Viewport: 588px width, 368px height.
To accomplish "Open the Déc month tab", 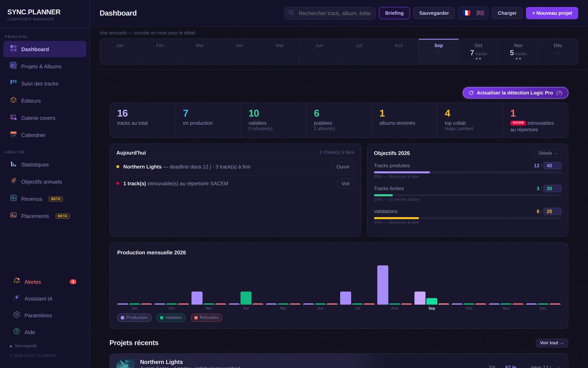I will pyautogui.click(x=558, y=52).
